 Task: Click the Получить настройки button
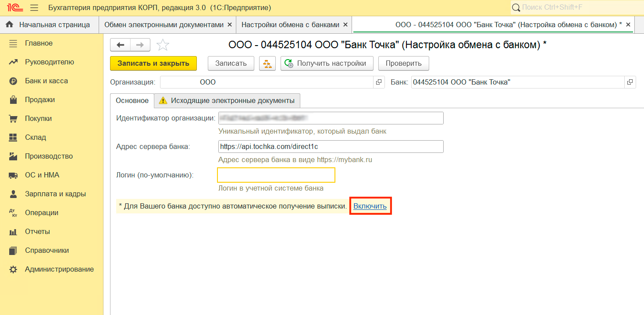click(327, 63)
